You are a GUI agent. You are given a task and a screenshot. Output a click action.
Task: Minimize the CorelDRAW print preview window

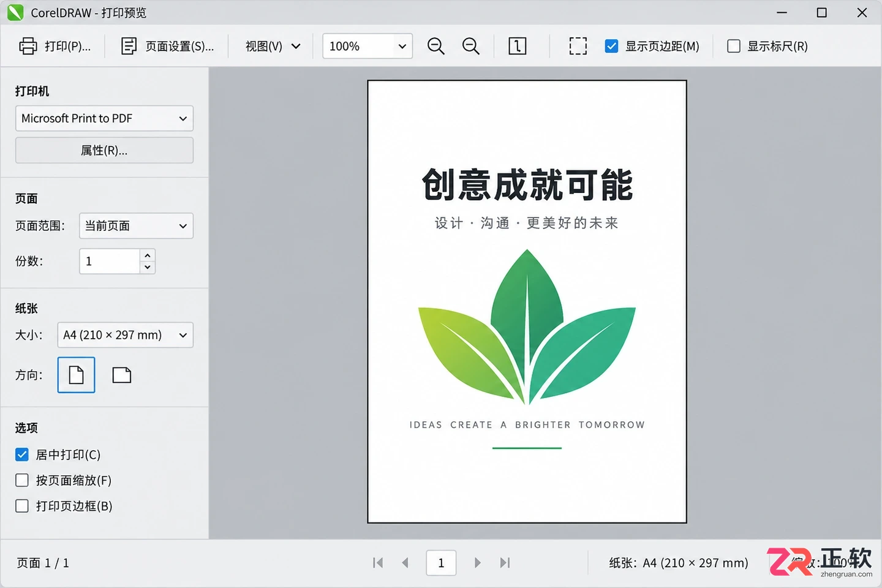pyautogui.click(x=782, y=13)
